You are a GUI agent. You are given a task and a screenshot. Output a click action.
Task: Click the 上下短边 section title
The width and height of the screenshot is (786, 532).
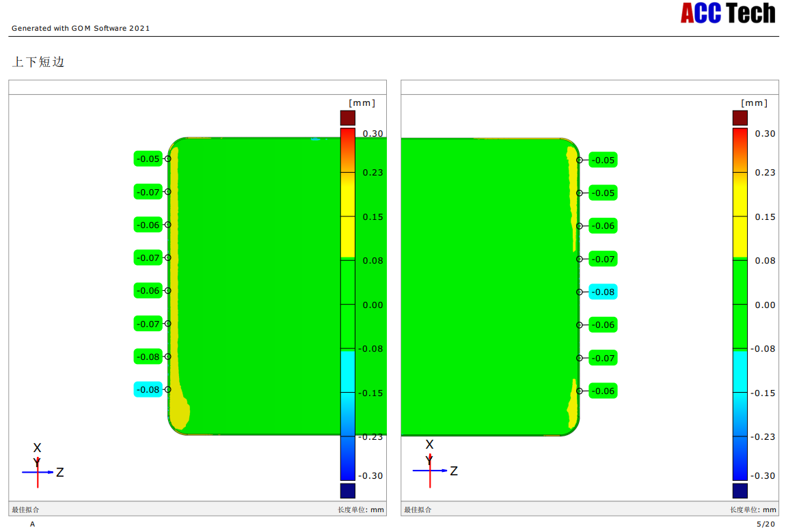coord(38,62)
